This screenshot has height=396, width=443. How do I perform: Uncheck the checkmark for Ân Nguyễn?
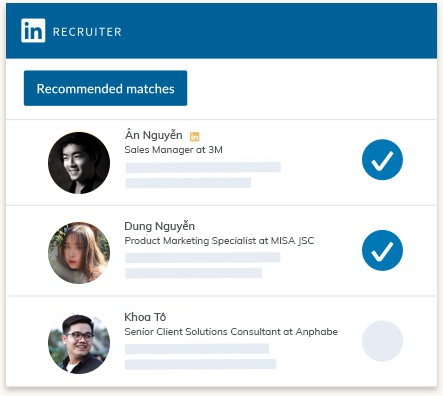(x=382, y=160)
